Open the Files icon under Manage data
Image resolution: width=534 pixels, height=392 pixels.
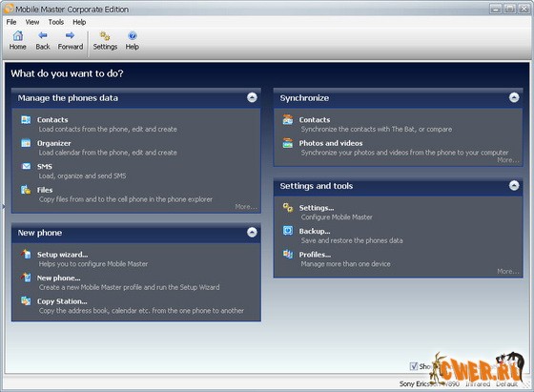26,190
